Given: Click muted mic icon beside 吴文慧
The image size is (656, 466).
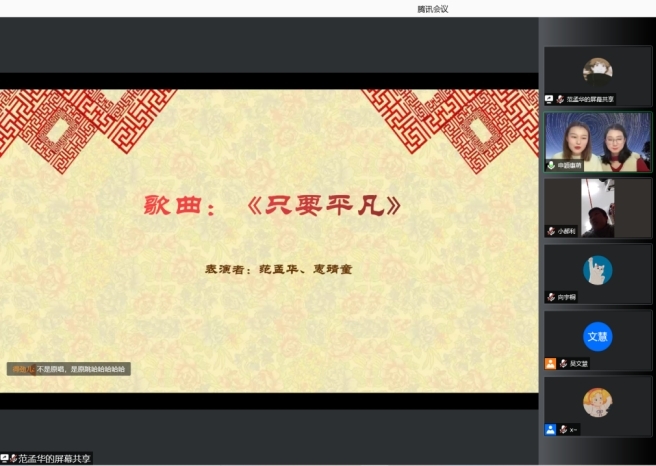Looking at the screenshot, I should (x=562, y=363).
